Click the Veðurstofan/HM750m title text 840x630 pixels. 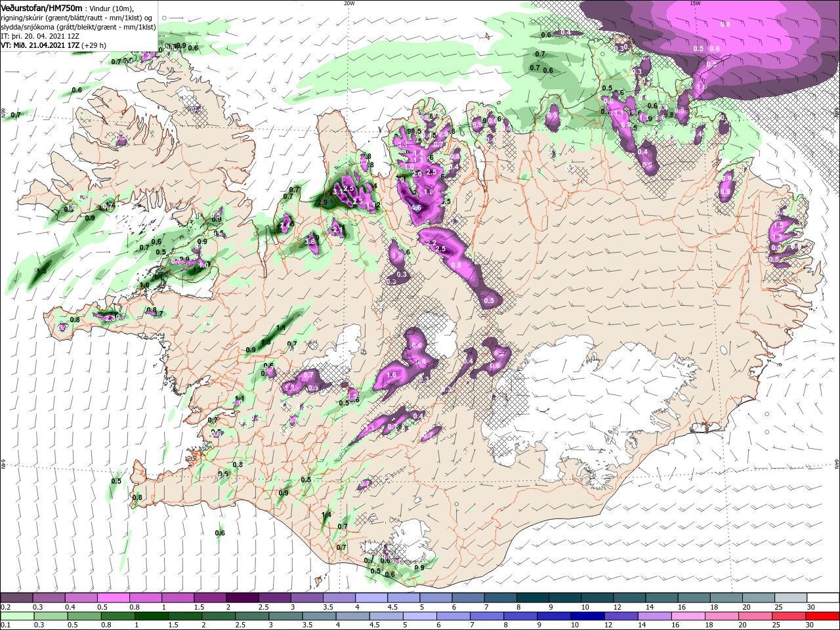[41, 8]
